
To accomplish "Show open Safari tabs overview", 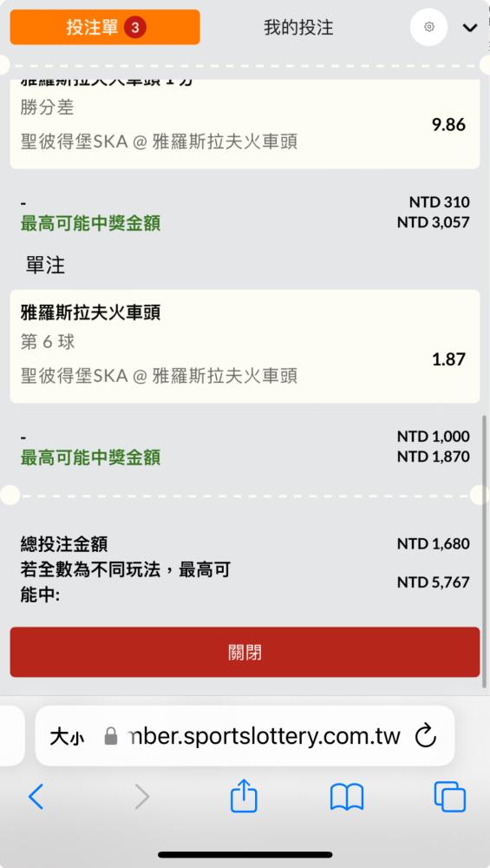I will 449,797.
